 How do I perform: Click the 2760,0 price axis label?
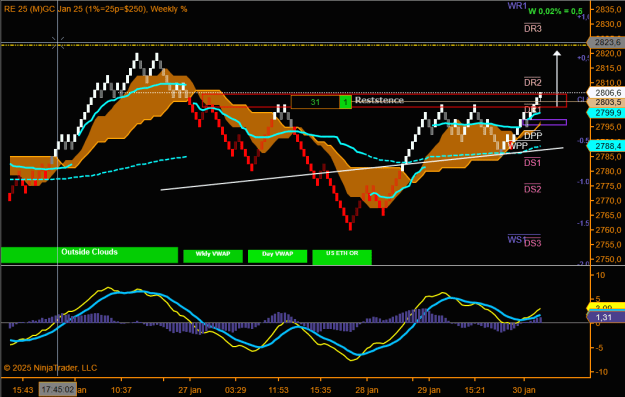tap(608, 230)
